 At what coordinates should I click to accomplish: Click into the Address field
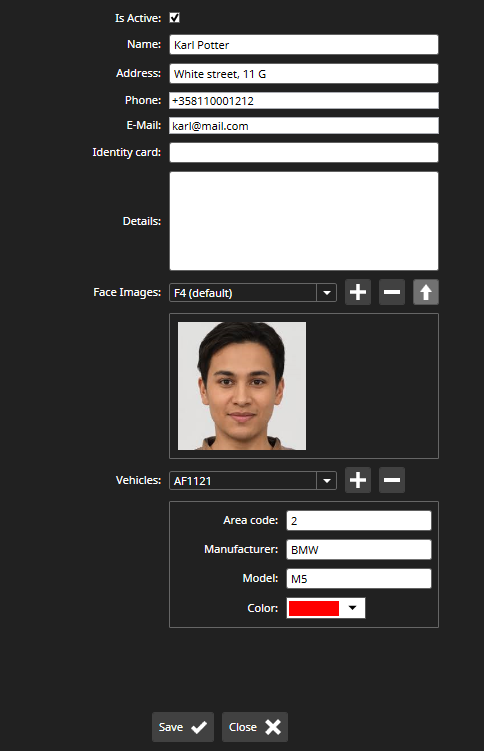click(x=304, y=74)
